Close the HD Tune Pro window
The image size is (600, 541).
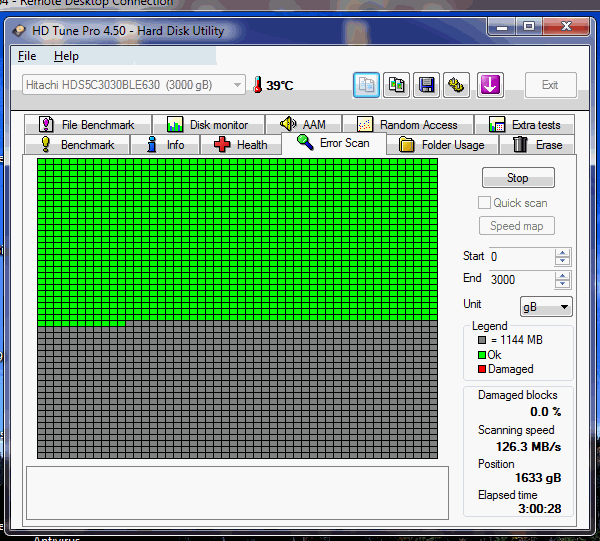[566, 27]
